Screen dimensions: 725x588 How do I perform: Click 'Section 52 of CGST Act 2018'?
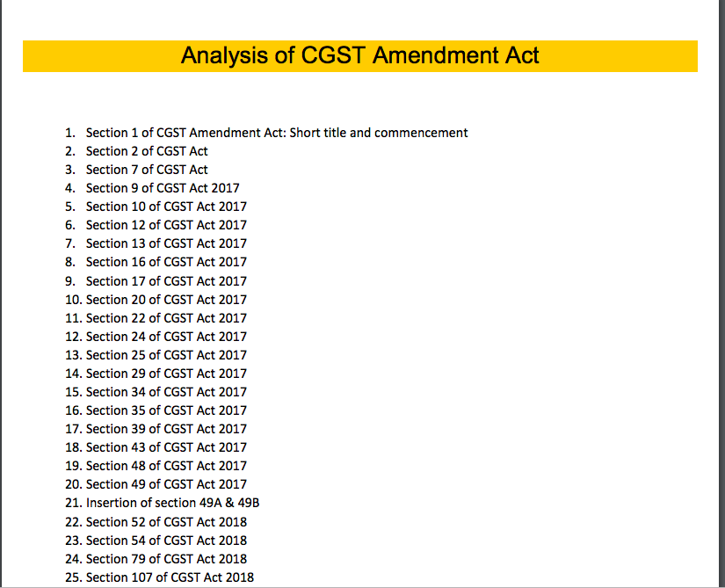click(166, 522)
